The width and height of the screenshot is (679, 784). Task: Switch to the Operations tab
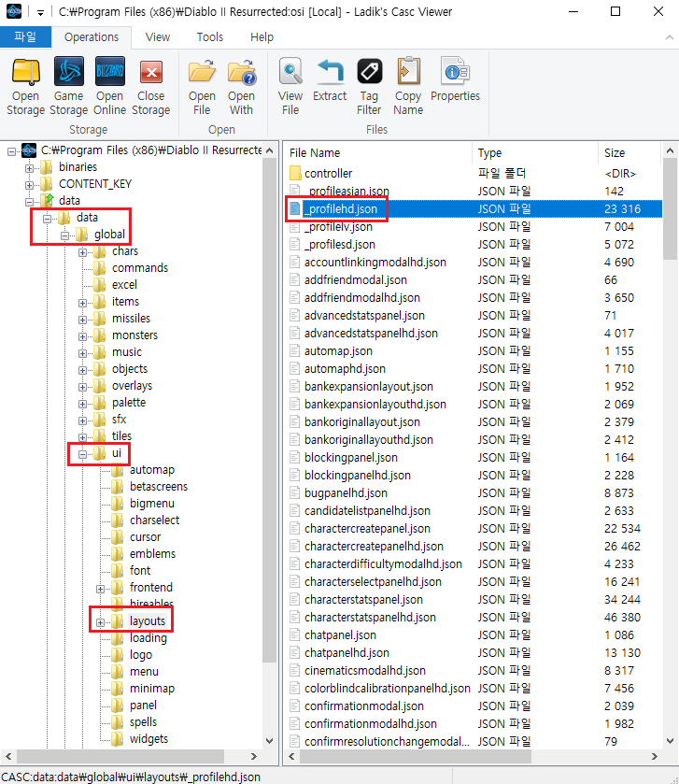[x=92, y=37]
